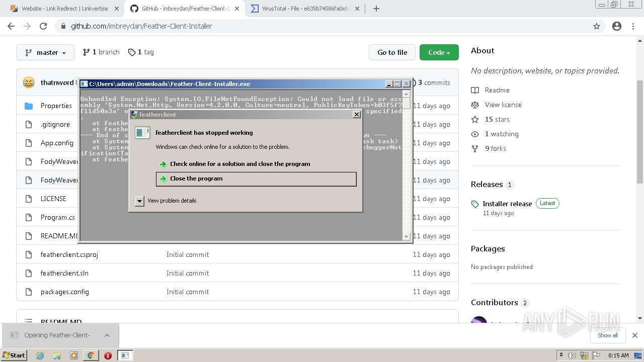644x362 pixels.
Task: Click the file icon beside packages.config
Action: tap(29, 292)
